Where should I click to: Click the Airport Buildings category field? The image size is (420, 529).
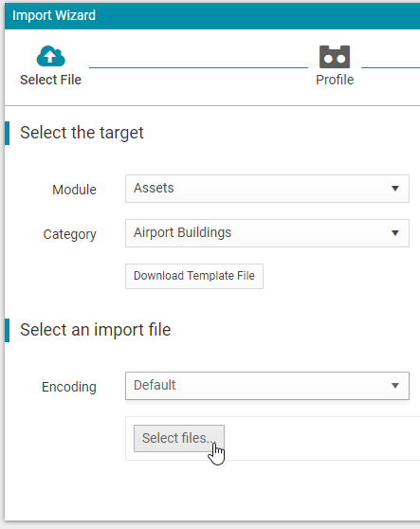click(267, 233)
